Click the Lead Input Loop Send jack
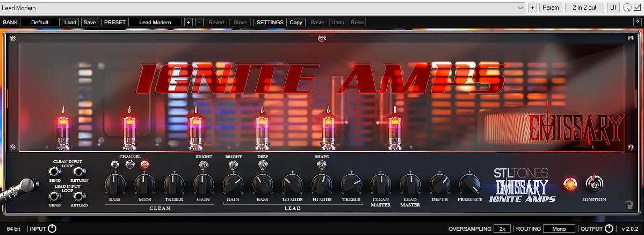The image size is (644, 235). (53, 196)
